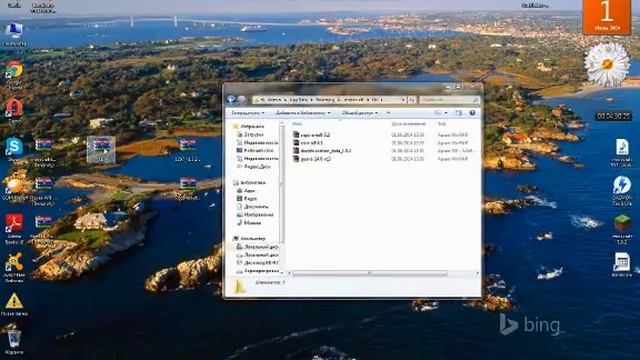Select the music file desktop icon

(x=622, y=153)
